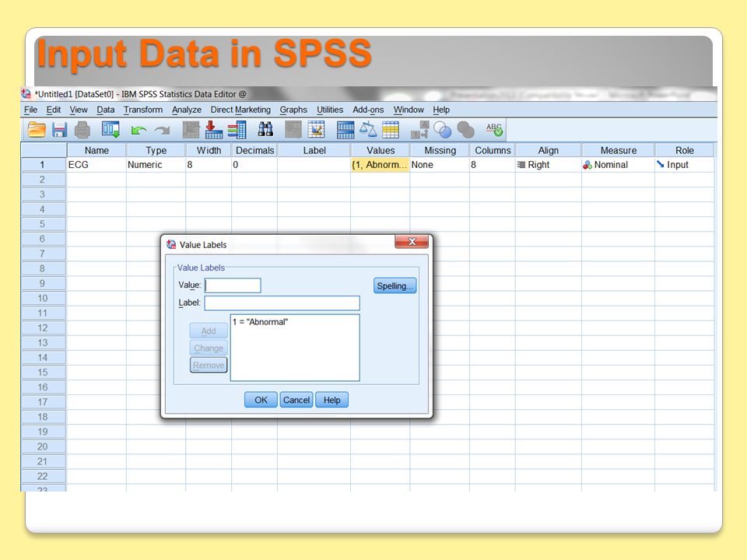This screenshot has width=747, height=560.
Task: Click the Select cases icon
Action: 391,130
